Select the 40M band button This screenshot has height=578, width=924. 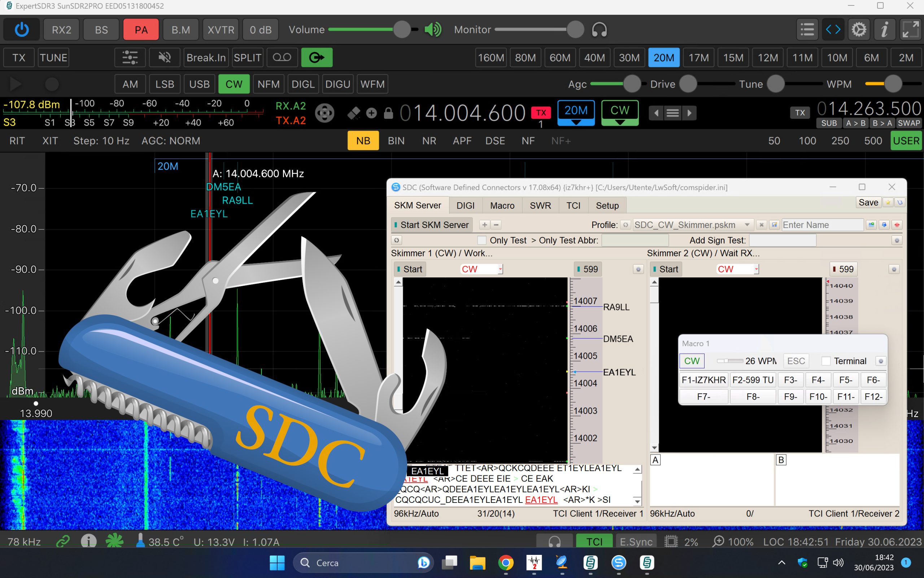(x=594, y=57)
